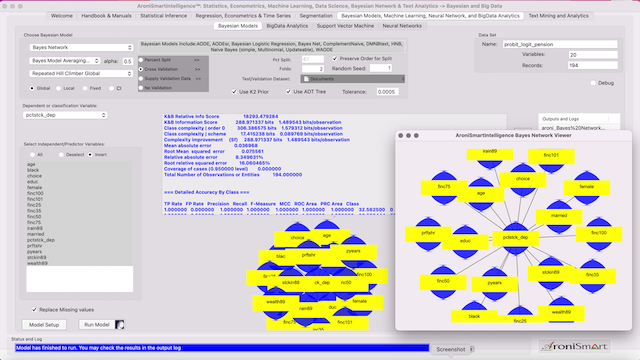Click the wealth89 node in the main window graph
Image resolution: width=640 pixels, height=360 pixels.
[276, 302]
